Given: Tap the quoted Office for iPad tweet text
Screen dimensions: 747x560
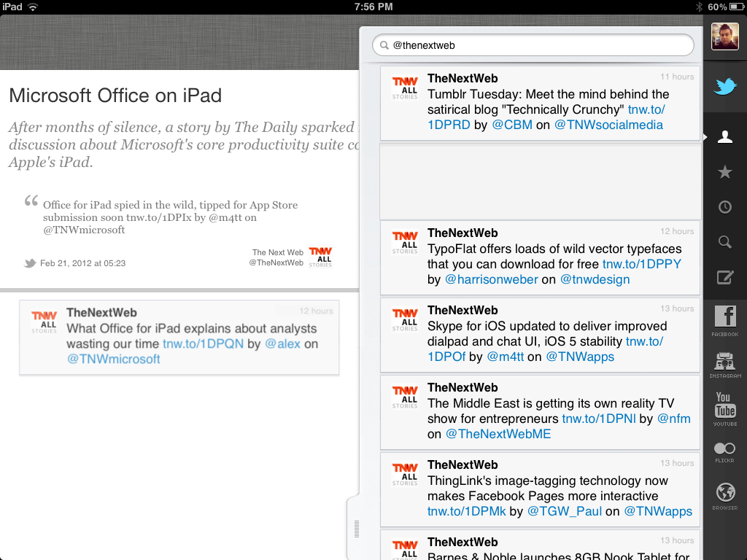Looking at the screenshot, I should pos(170,217).
